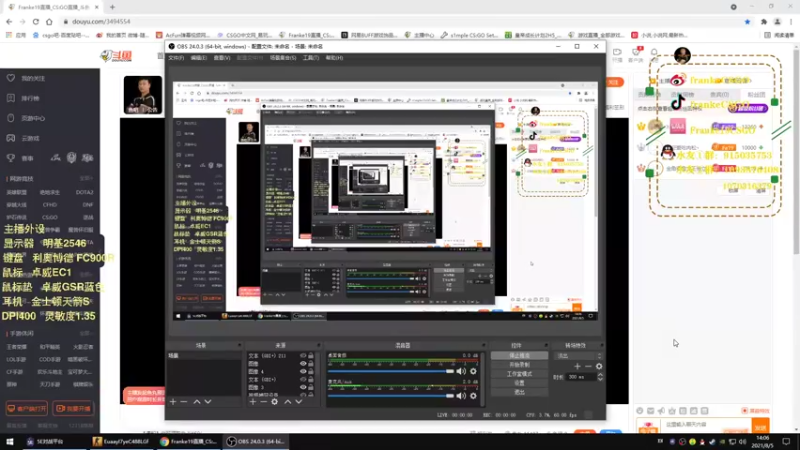Open source properties gear in Sources panel
The width and height of the screenshot is (800, 450).
point(274,402)
